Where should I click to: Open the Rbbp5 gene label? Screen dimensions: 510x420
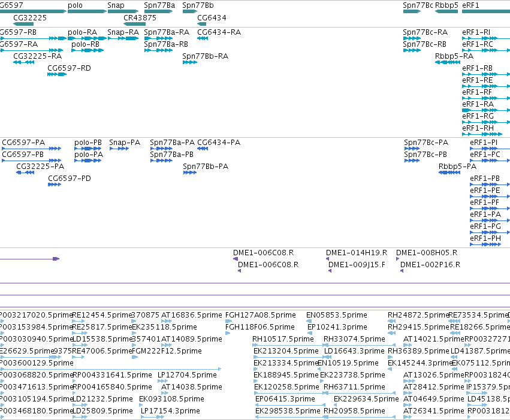pos(446,5)
